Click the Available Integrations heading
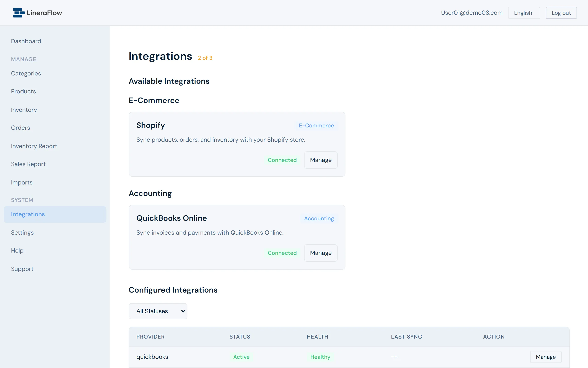 pos(169,81)
